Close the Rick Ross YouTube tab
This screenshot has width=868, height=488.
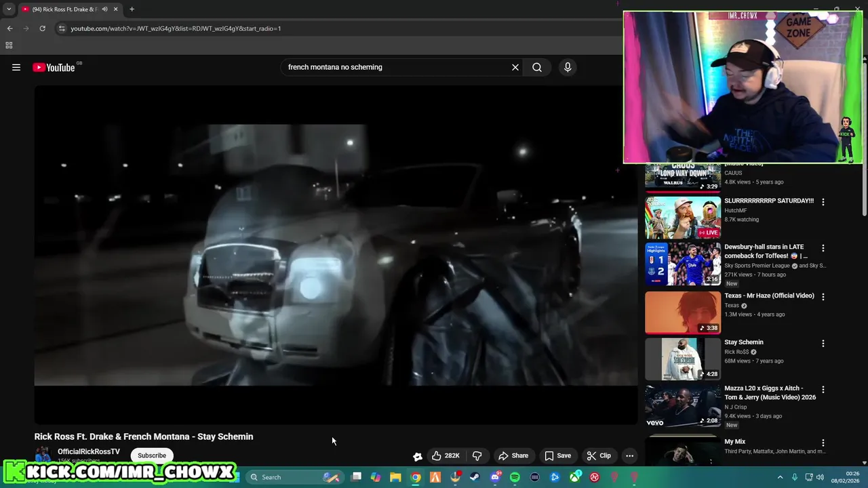coord(116,9)
